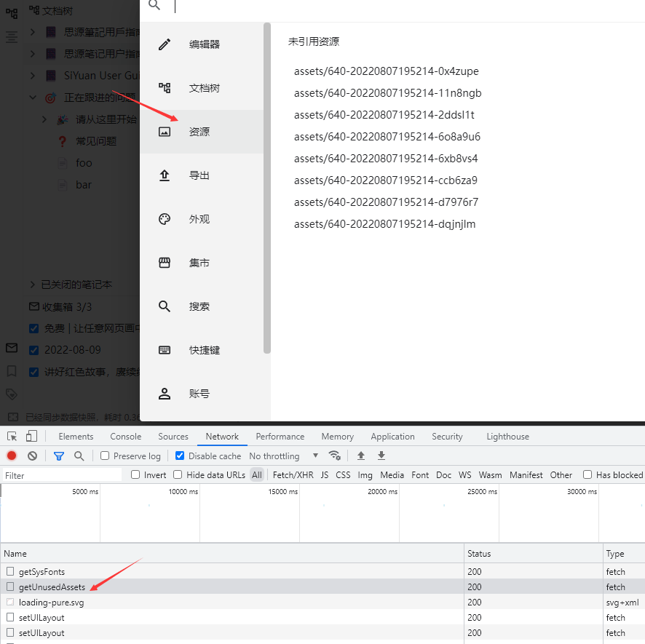Open the bar document
This screenshot has height=644, width=645.
tap(84, 185)
